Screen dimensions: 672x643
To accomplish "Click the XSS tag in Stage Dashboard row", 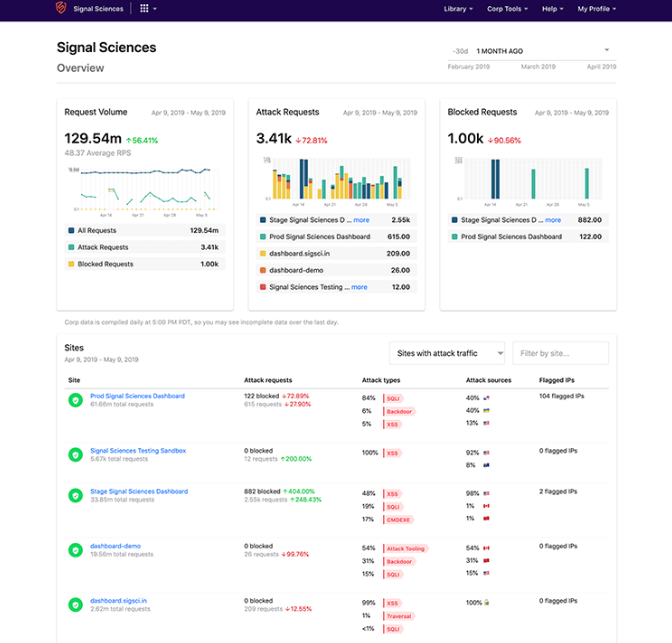I will tap(392, 494).
